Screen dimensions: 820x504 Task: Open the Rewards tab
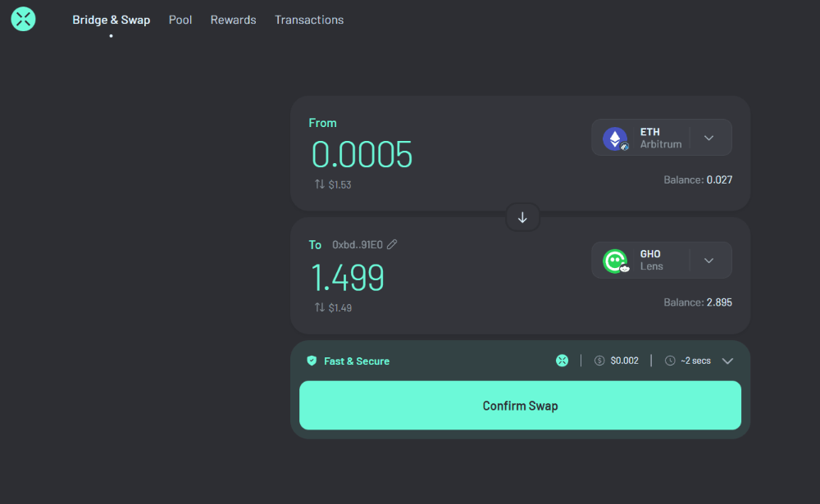(233, 20)
